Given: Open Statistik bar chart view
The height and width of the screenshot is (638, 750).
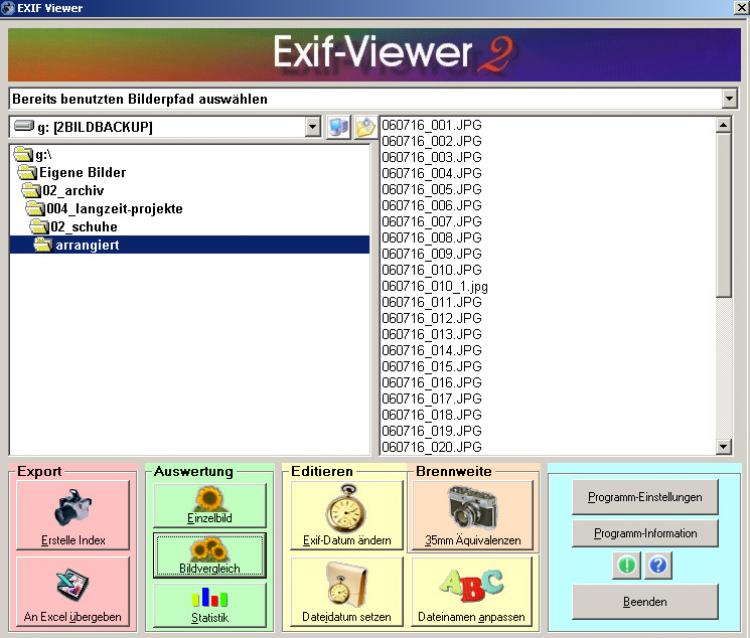Looking at the screenshot, I should [x=209, y=605].
